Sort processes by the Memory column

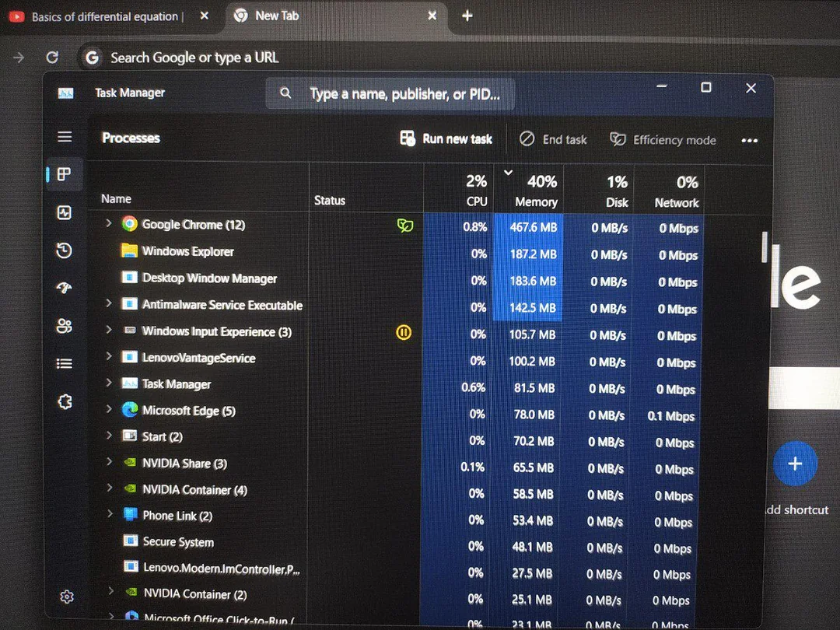528,189
